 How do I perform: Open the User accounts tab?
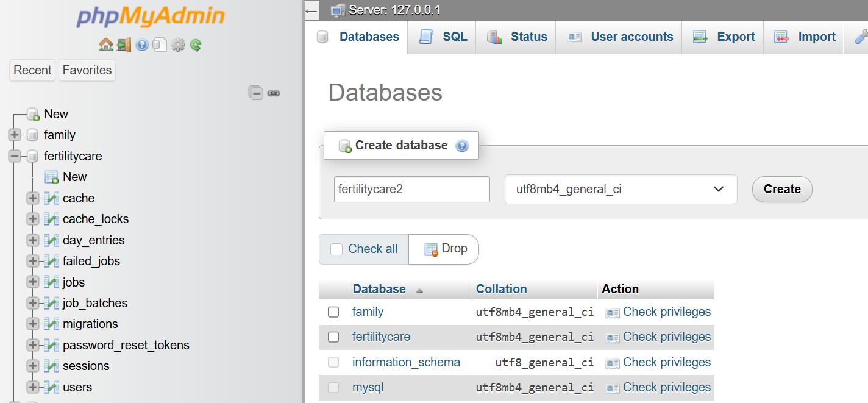631,37
